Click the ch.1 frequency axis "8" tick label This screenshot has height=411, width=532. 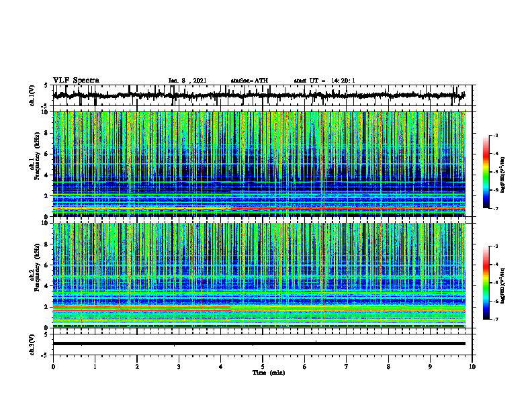click(x=47, y=133)
